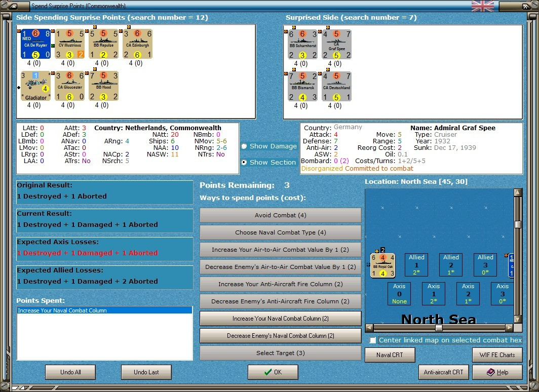Click the map's horizontal scrollbar left arrow
The width and height of the screenshot is (539, 392).
[369, 328]
